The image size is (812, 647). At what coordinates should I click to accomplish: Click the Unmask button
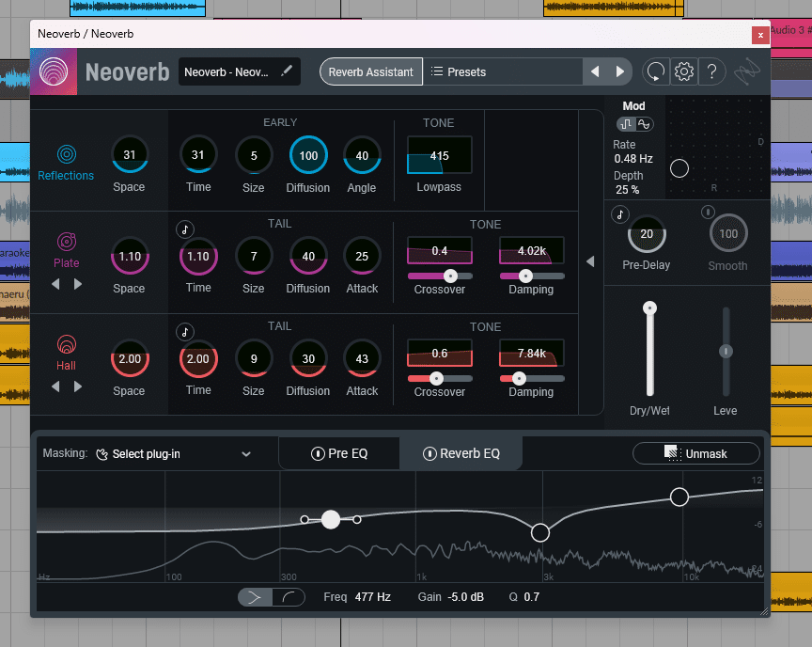tap(696, 453)
